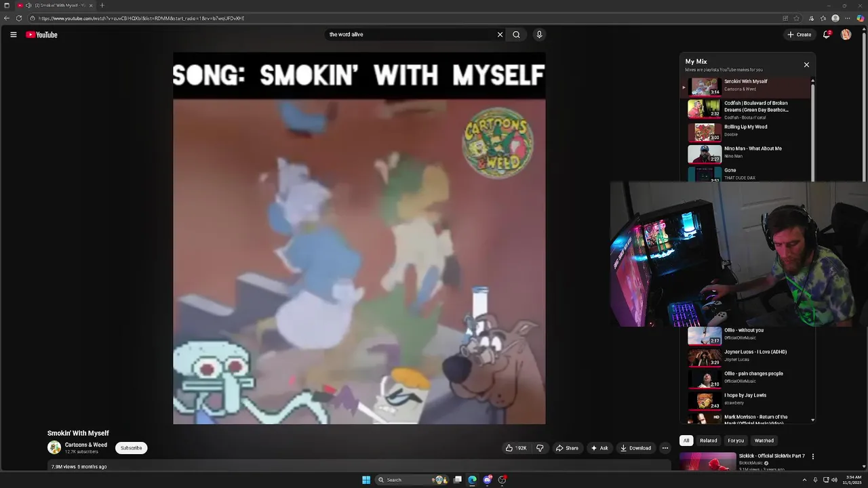Select the Watched filter chip
This screenshot has height=488, width=868.
point(764,441)
